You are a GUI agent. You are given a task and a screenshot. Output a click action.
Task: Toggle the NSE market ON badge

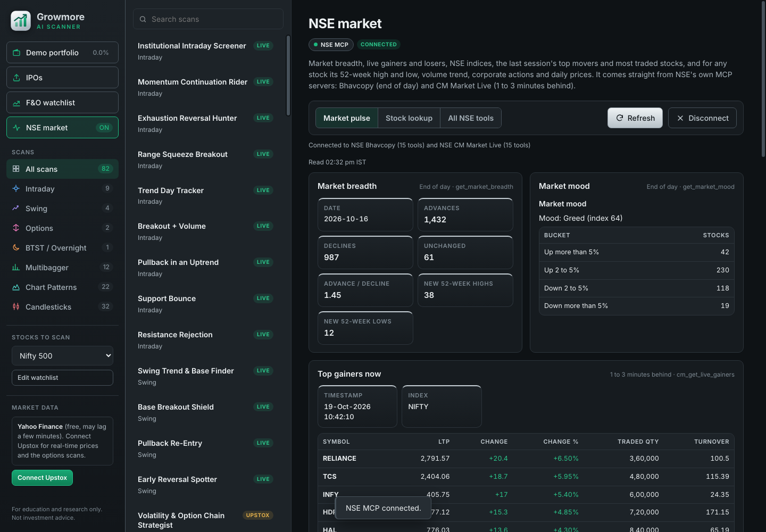tap(104, 128)
